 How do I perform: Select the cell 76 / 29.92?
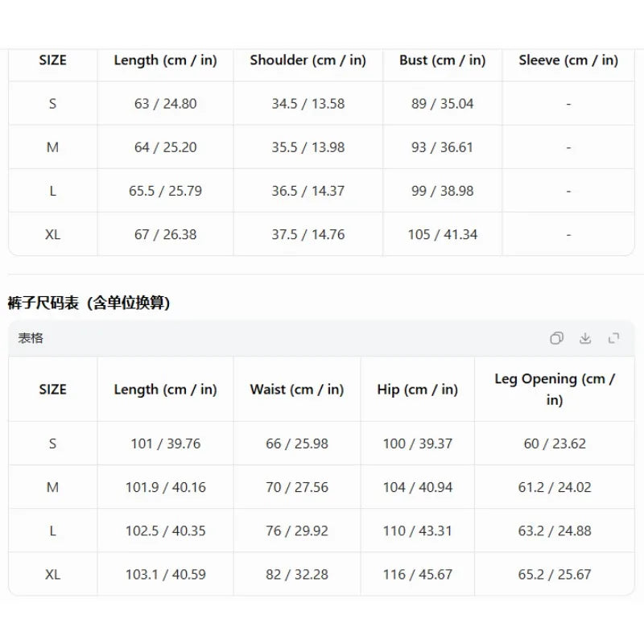297,530
